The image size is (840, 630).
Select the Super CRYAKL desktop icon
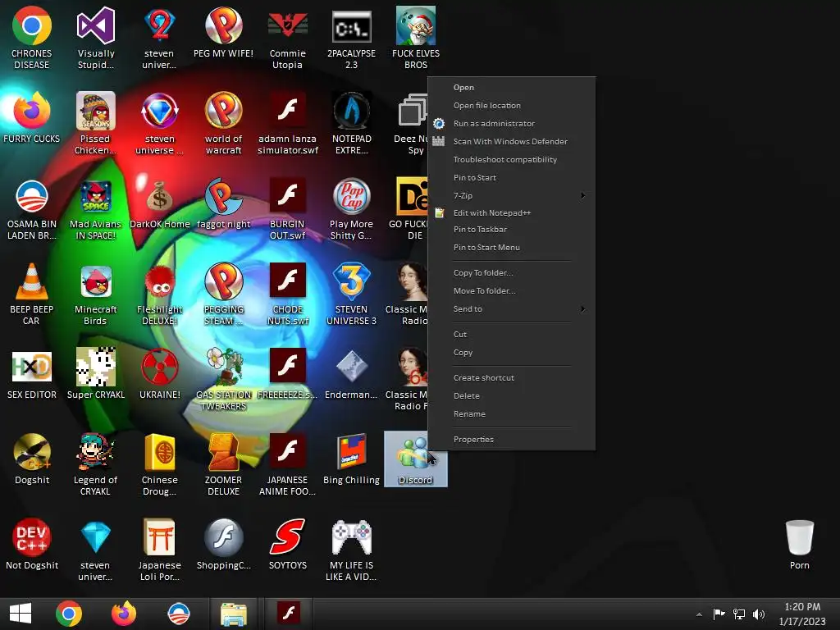[95, 373]
